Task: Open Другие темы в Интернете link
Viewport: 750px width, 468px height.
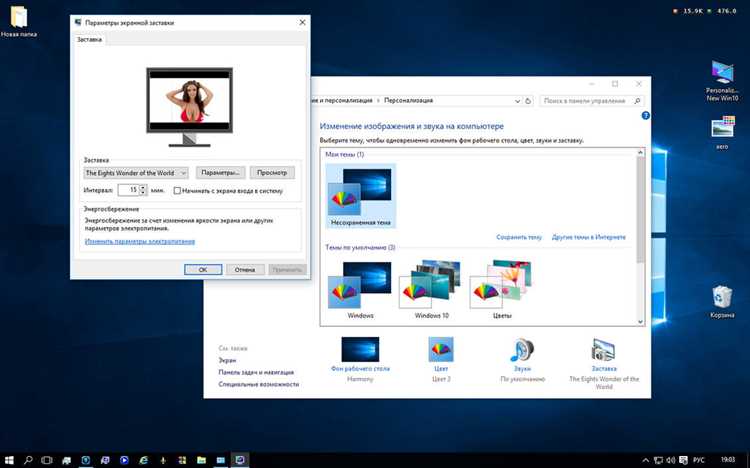Action: (589, 237)
